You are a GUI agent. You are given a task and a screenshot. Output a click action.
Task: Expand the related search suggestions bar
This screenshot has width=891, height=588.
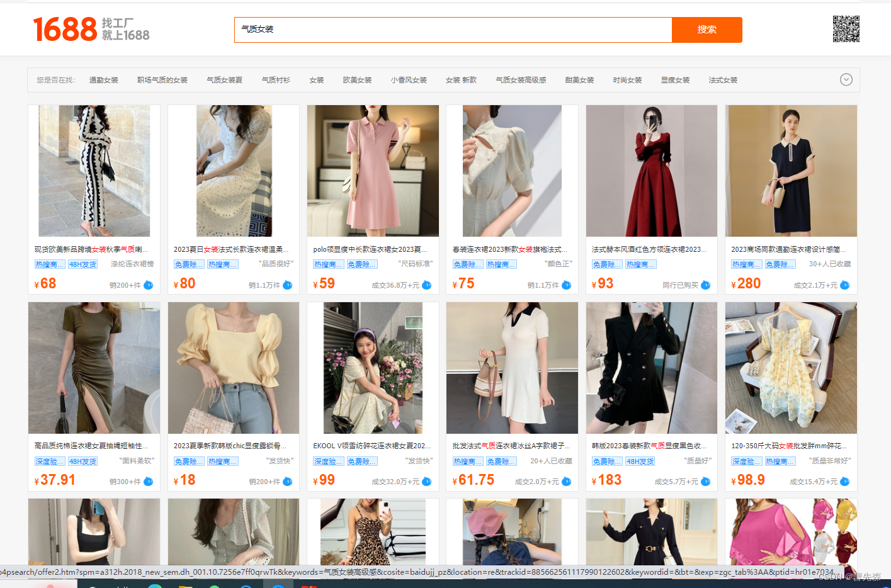coord(846,80)
